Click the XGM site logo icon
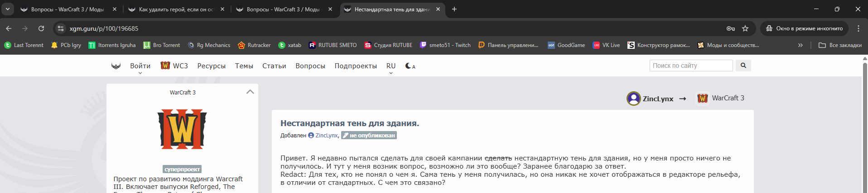Viewport: 868px width, 193px height. [x=116, y=66]
